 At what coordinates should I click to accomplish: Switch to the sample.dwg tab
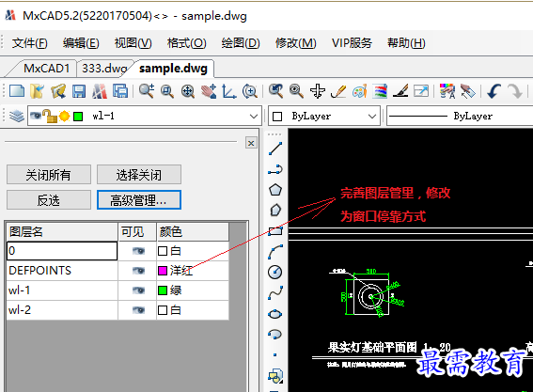173,69
